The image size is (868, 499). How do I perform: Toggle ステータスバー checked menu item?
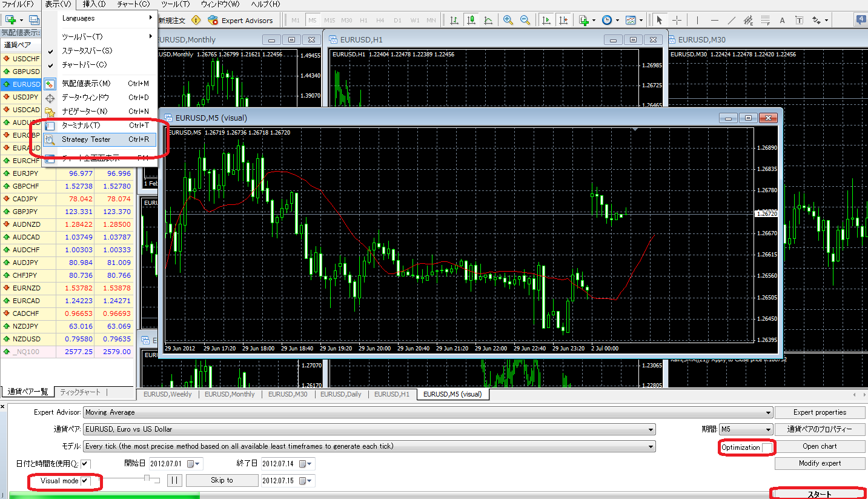[101, 50]
